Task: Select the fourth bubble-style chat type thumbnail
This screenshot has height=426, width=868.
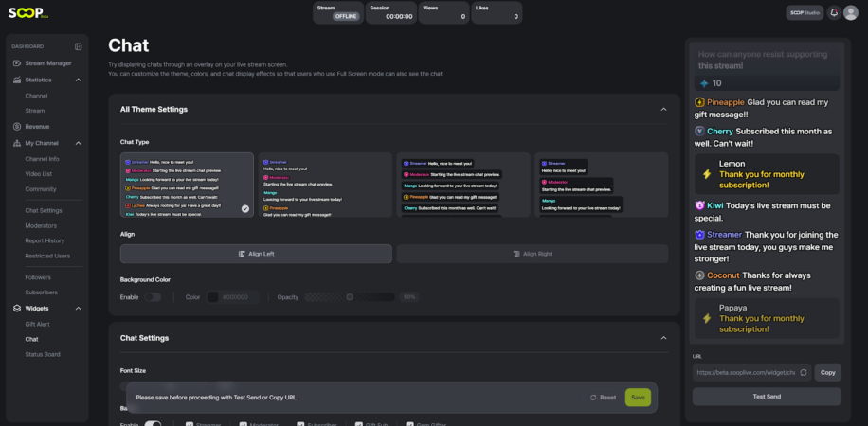Action: tap(601, 185)
